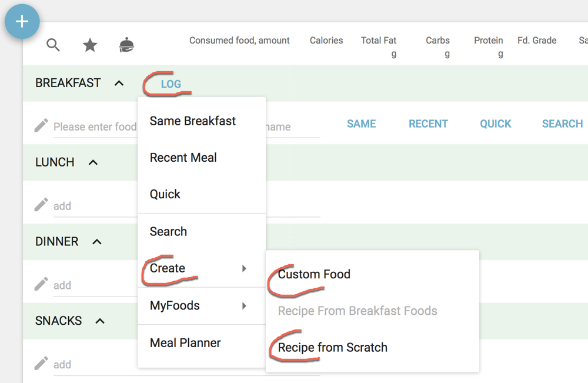Click the meal serving dish icon

tap(126, 45)
